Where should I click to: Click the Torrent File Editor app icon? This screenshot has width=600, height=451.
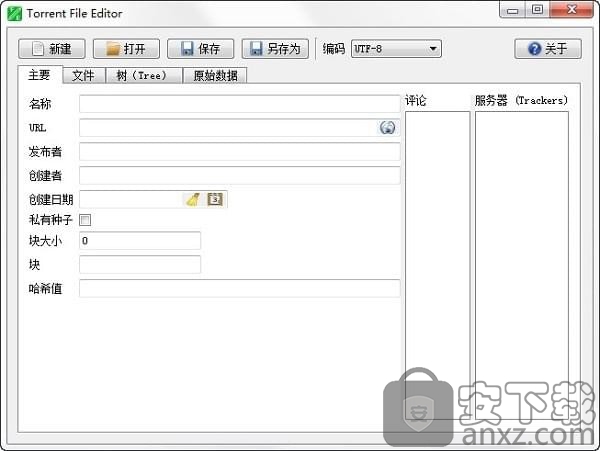click(15, 13)
